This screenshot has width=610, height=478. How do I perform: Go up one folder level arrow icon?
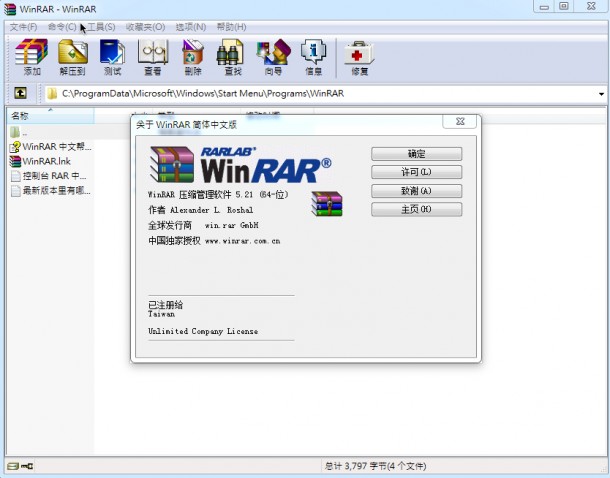coord(20,93)
